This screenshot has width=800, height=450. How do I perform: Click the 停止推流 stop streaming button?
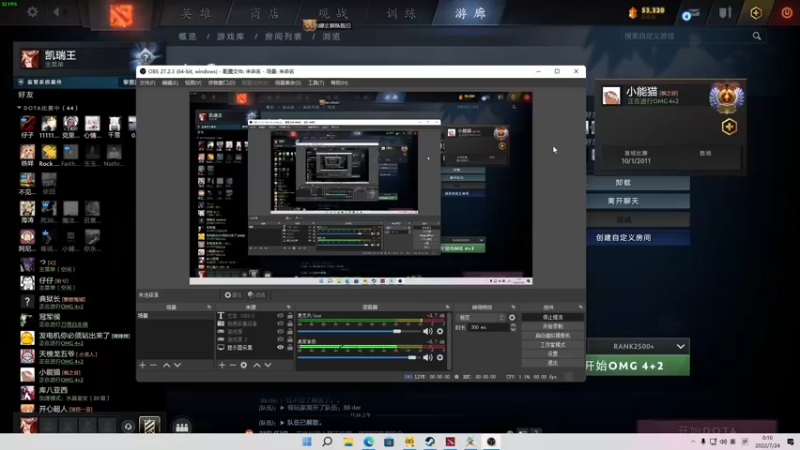[x=553, y=317]
